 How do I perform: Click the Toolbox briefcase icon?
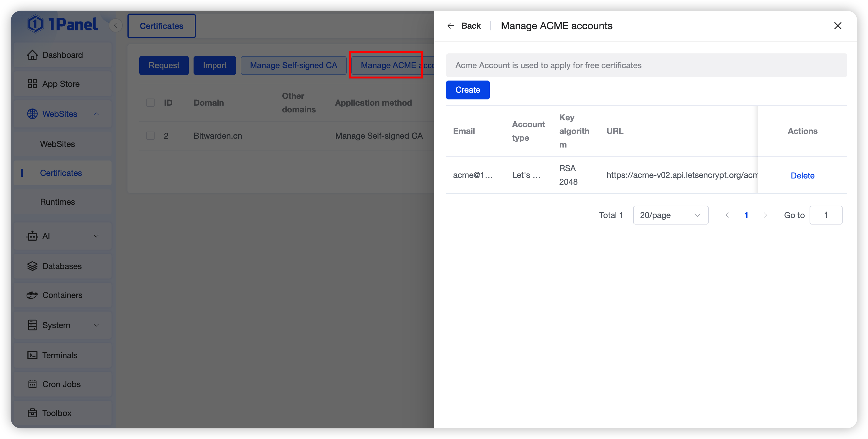coord(32,413)
